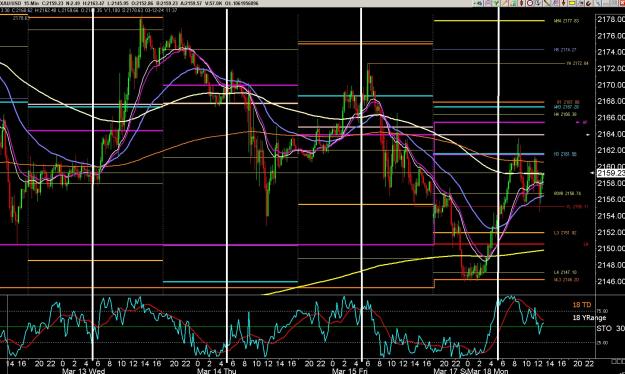Viewport: 625px width, 374px height.
Task: Select the yellow rectangle tool icon
Action: point(572,3)
